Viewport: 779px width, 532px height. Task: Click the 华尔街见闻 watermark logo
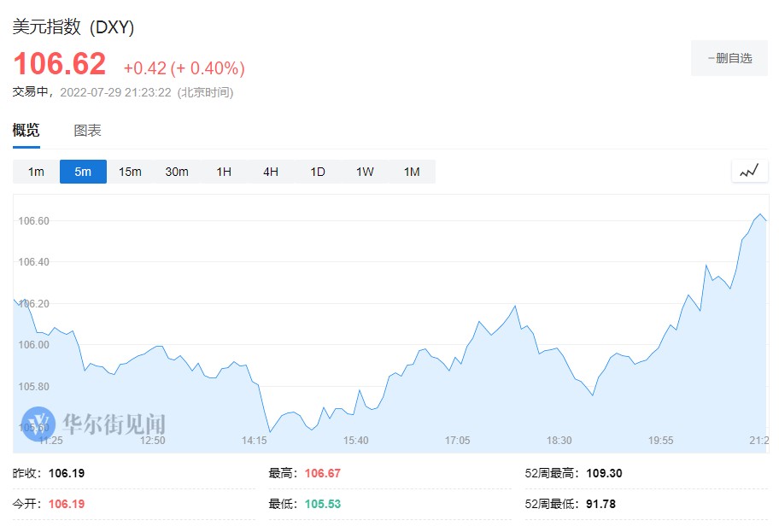[x=95, y=423]
